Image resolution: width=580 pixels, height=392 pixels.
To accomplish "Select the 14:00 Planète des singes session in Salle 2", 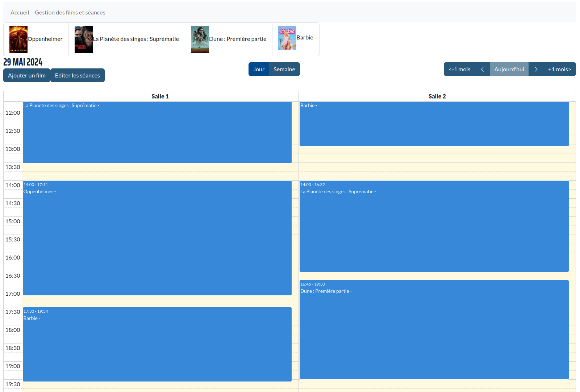I will (x=434, y=226).
